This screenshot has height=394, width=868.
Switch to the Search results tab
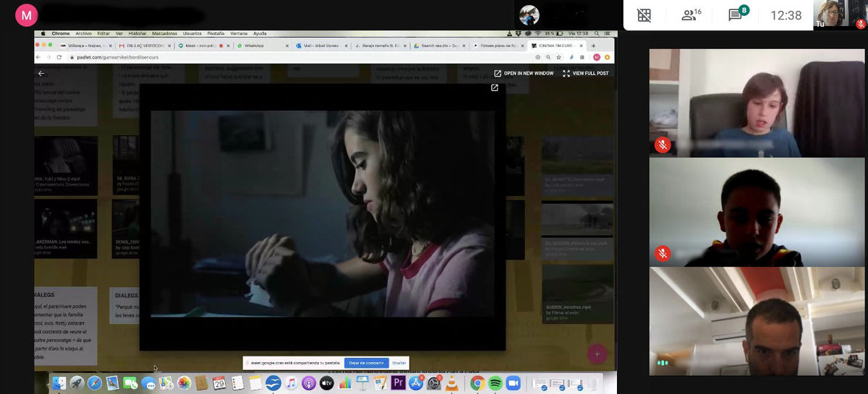click(x=439, y=46)
